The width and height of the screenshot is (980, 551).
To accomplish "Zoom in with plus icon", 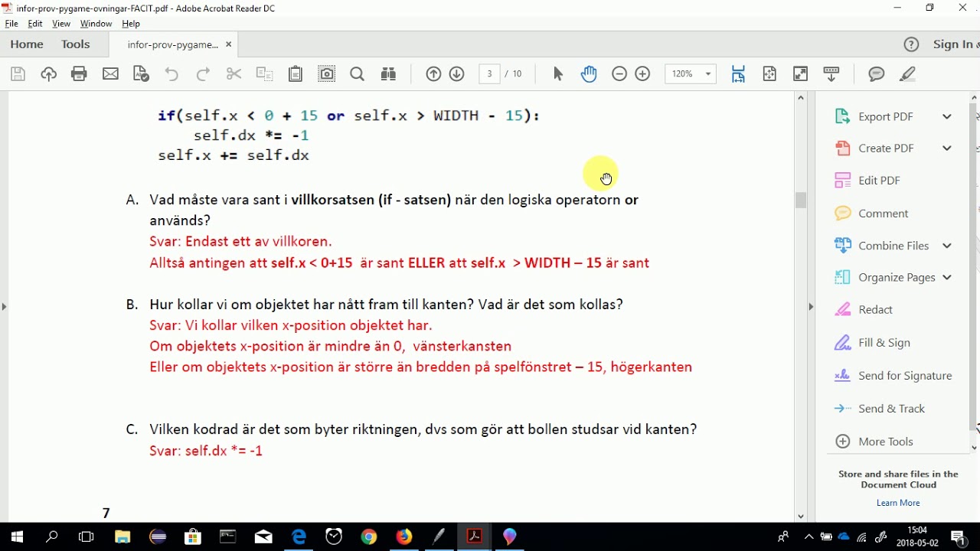I will pyautogui.click(x=643, y=74).
